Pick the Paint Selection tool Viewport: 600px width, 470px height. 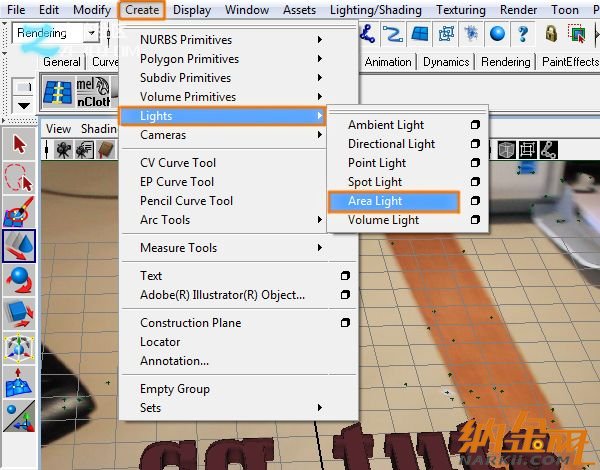point(19,213)
